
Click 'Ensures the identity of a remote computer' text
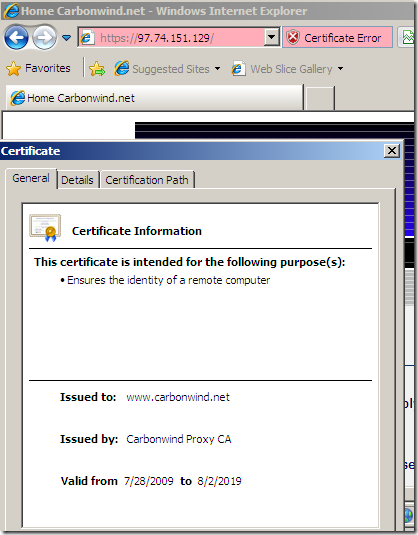(x=169, y=280)
